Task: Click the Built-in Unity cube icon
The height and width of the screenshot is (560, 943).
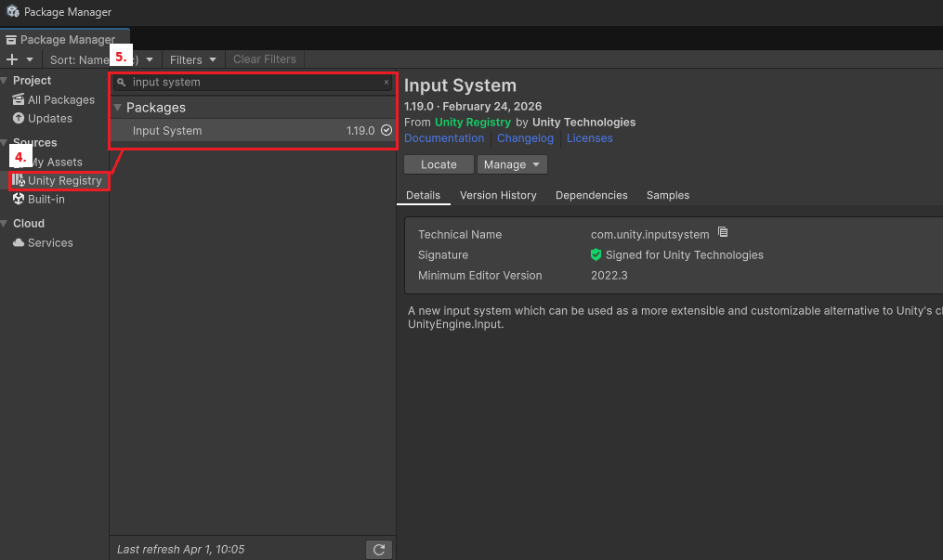Action: tap(19, 199)
